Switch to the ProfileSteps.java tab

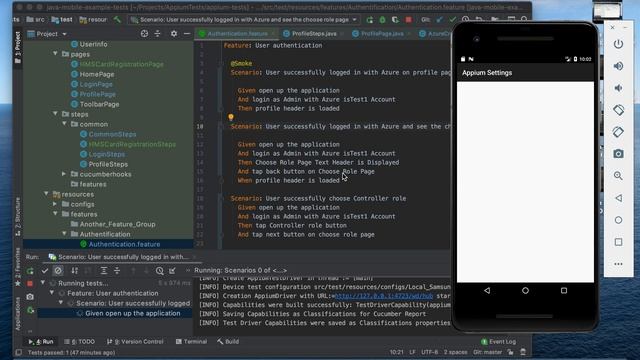click(x=313, y=34)
